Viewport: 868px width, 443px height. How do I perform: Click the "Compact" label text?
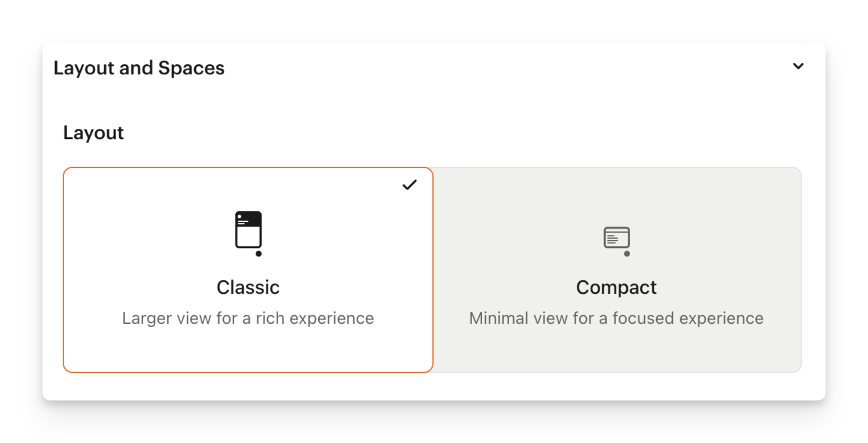tap(616, 288)
